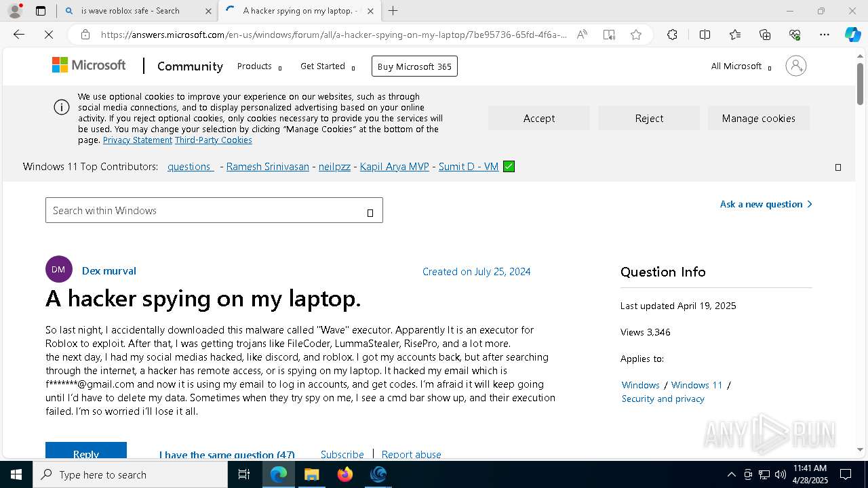The height and width of the screenshot is (488, 868).
Task: Reject optional cookies
Action: point(649,118)
